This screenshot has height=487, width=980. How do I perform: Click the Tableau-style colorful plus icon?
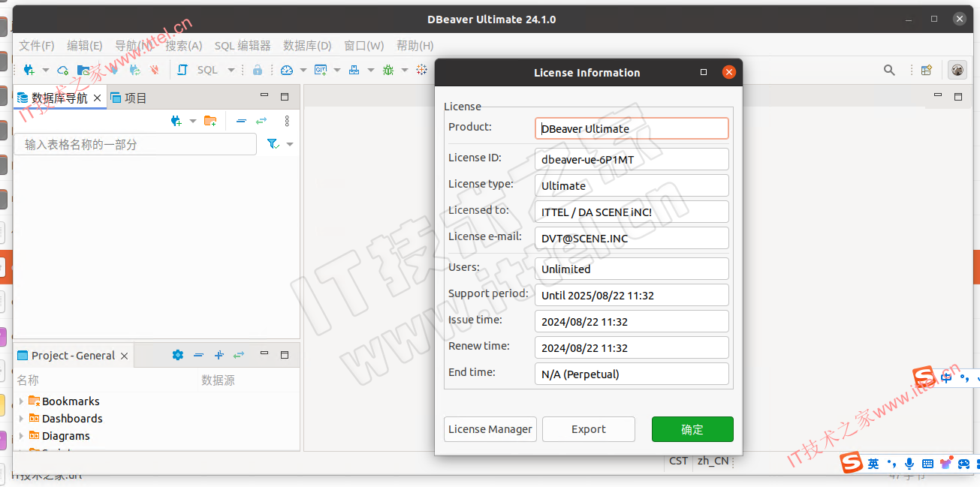tap(422, 70)
